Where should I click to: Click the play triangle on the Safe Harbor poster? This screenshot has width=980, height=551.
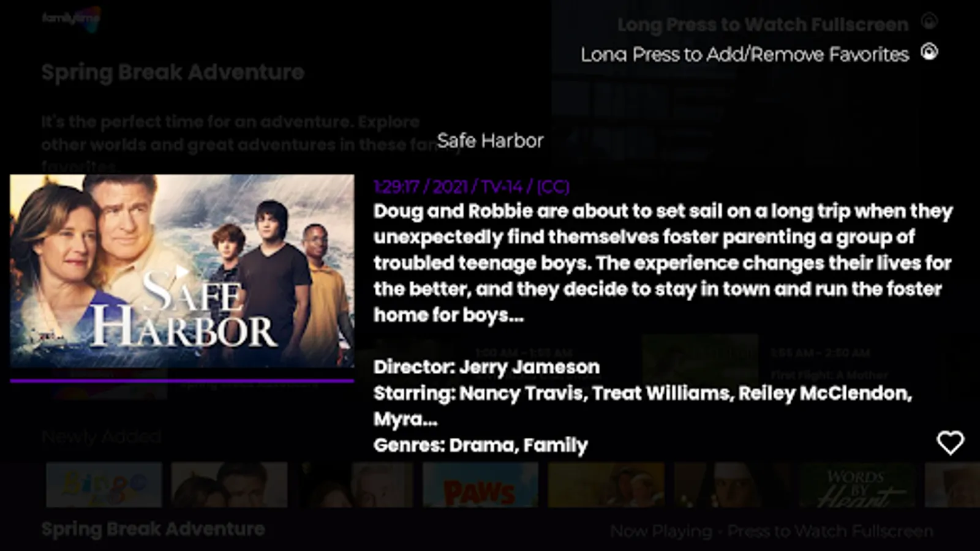click(x=181, y=271)
